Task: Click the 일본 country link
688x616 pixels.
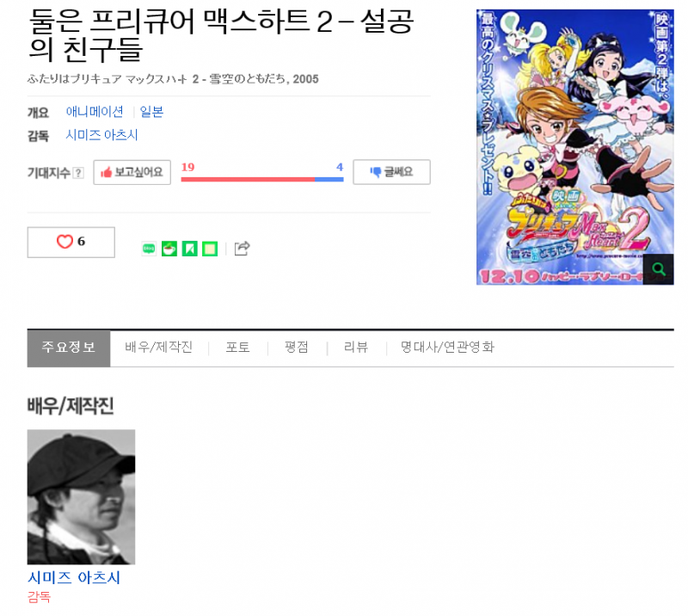Action: pyautogui.click(x=151, y=112)
